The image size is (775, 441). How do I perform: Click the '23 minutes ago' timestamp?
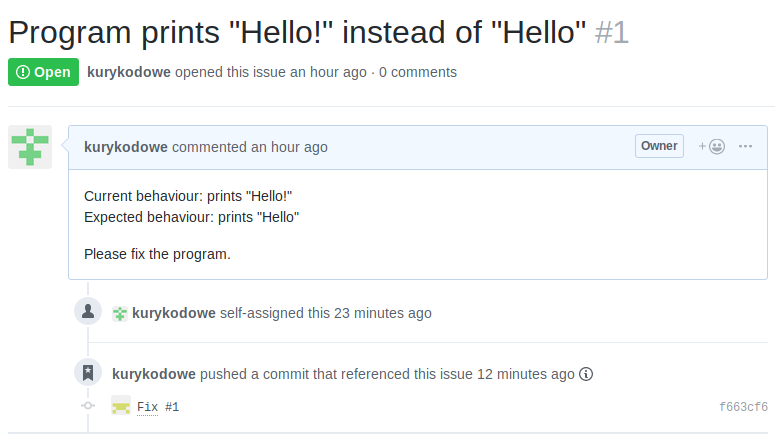pos(383,313)
